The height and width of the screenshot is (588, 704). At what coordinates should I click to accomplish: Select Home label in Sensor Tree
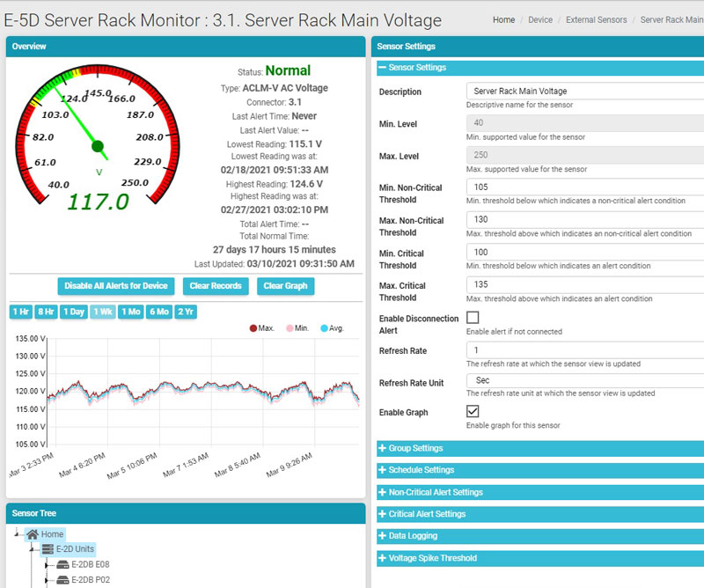click(x=52, y=534)
